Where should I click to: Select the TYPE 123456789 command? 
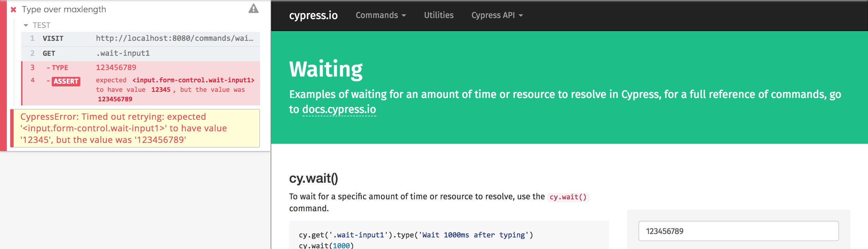(x=141, y=68)
